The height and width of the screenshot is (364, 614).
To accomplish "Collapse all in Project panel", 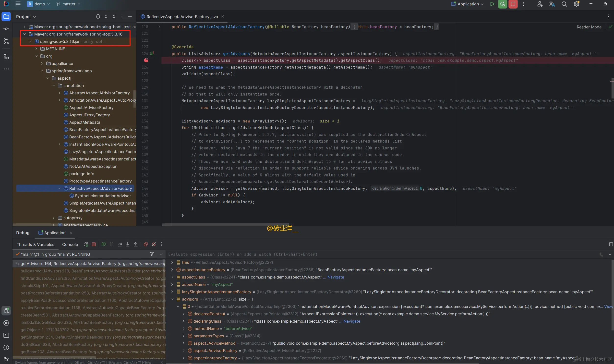I will (x=114, y=16).
